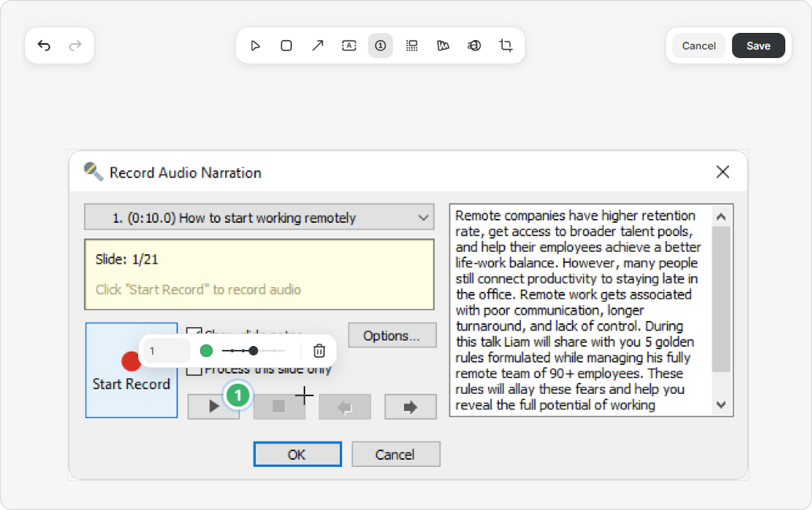Select the pointer selection tool
Screen dimensions: 812x510
tap(255, 46)
